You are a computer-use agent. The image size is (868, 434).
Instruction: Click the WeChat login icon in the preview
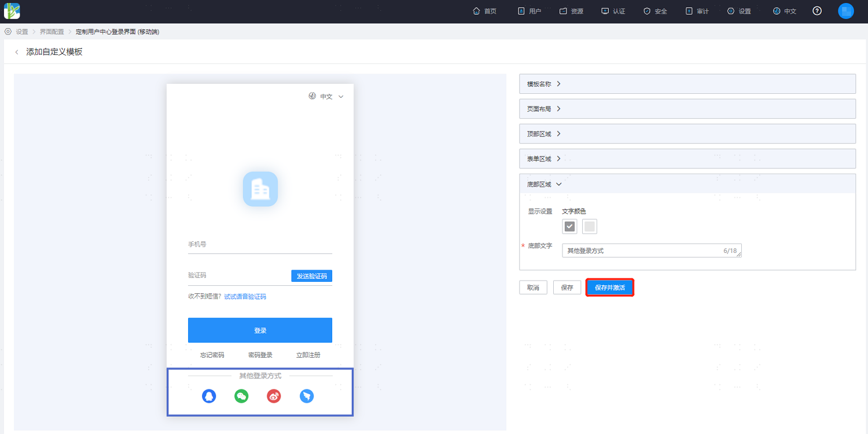[241, 396]
